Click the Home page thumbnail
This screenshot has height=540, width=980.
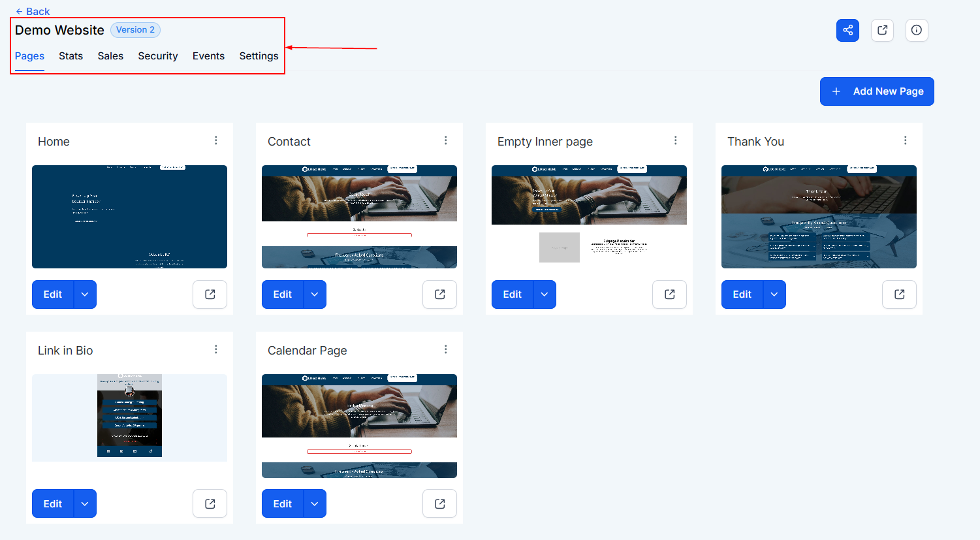click(129, 217)
